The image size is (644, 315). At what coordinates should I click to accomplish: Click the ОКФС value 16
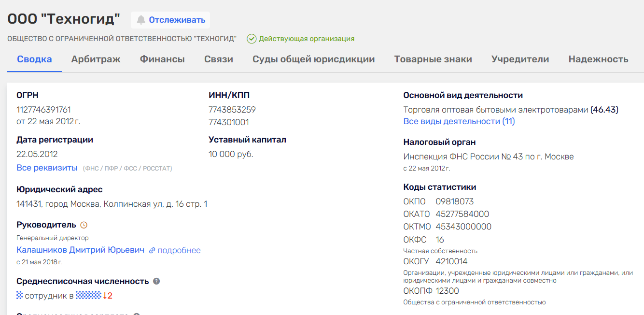coord(440,240)
